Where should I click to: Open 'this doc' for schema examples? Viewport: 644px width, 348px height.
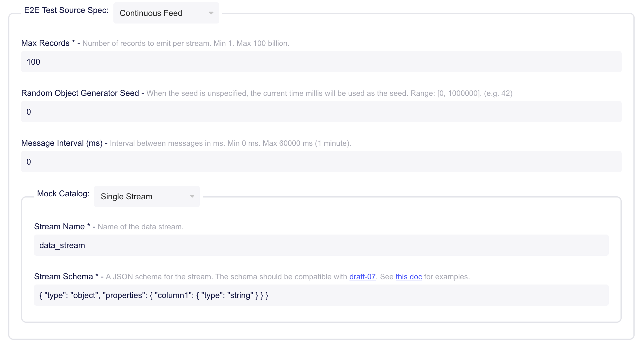[408, 277]
